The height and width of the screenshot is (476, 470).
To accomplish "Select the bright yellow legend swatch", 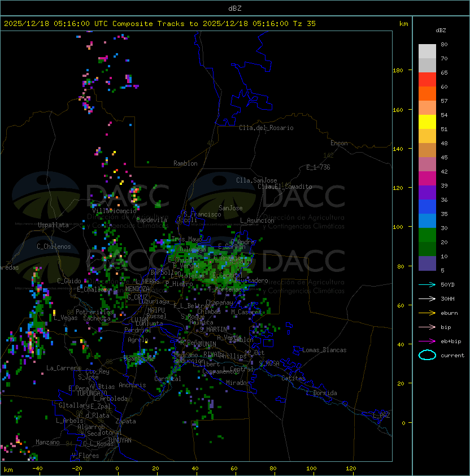I will tap(427, 122).
